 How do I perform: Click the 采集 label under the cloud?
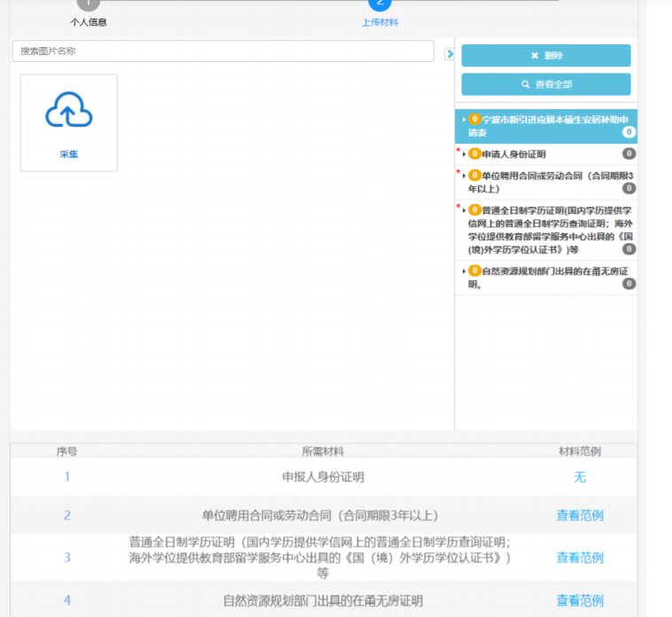coord(68,154)
